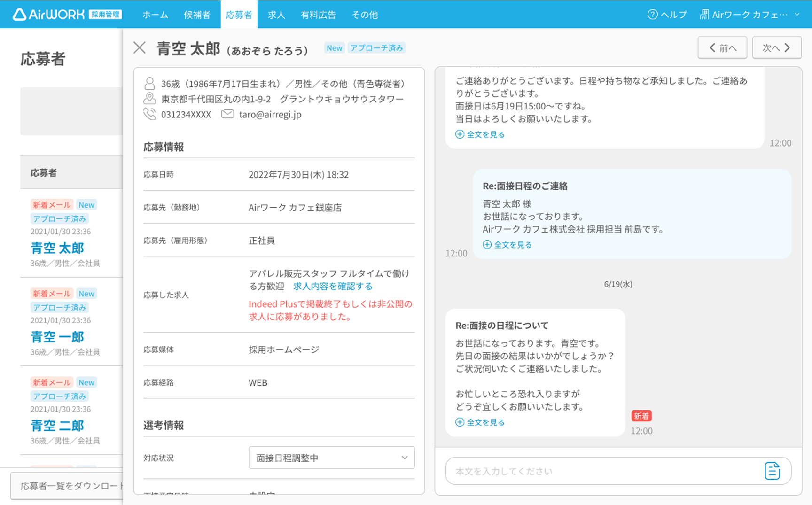The height and width of the screenshot is (505, 812).
Task: Click the New tag beside applicant name header
Action: (335, 48)
